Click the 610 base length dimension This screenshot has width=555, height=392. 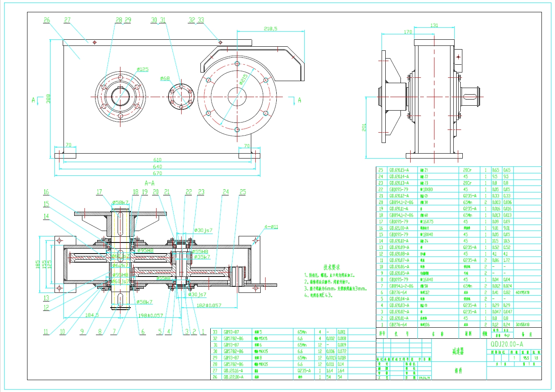click(x=157, y=160)
